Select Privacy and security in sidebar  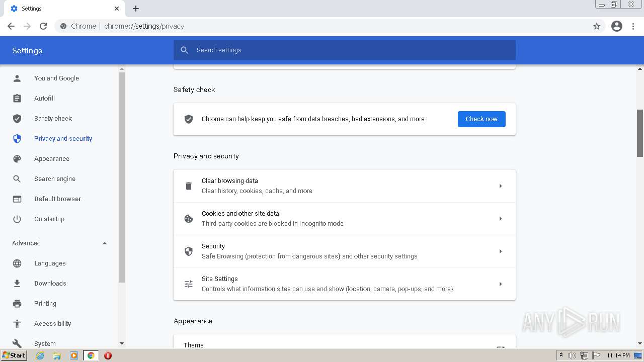(x=63, y=139)
